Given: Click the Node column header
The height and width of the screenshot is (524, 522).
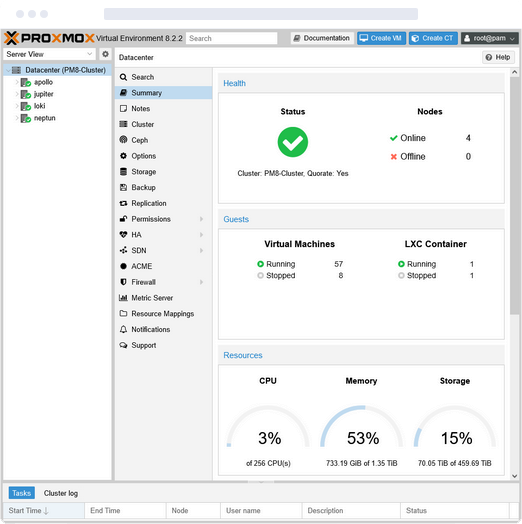Looking at the screenshot, I should (193, 510).
